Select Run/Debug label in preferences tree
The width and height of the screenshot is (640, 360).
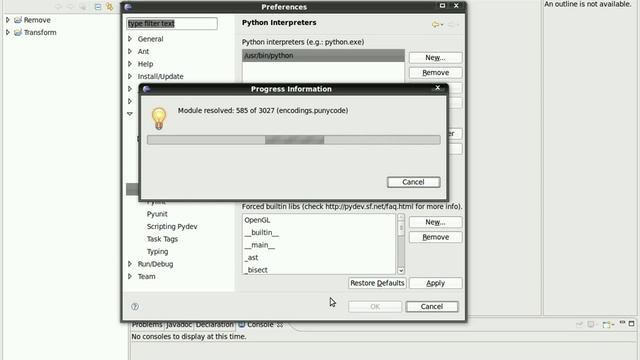[156, 264]
